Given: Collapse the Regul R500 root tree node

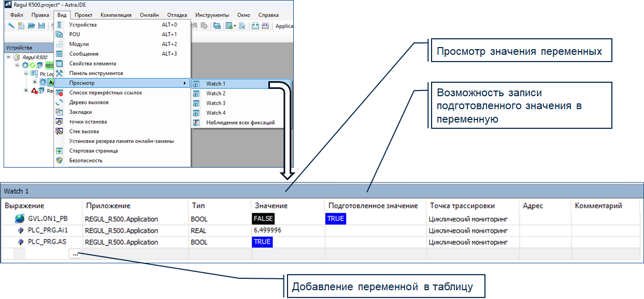Looking at the screenshot, I should pyautogui.click(x=8, y=57).
